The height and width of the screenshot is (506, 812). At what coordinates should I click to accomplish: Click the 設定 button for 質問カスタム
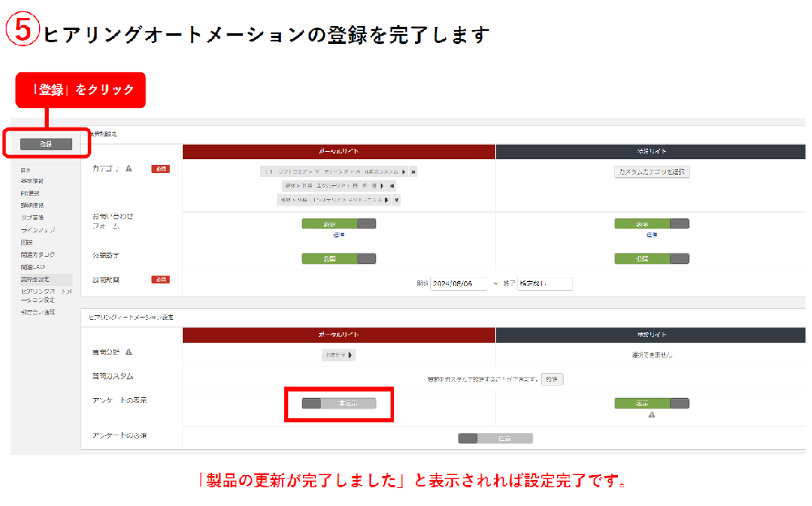point(551,379)
